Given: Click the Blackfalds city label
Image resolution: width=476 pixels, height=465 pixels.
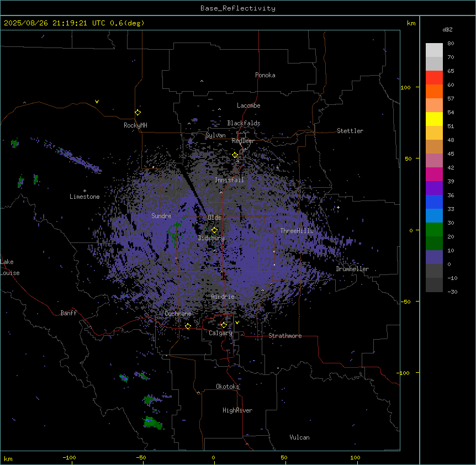Looking at the screenshot, I should coord(244,123).
